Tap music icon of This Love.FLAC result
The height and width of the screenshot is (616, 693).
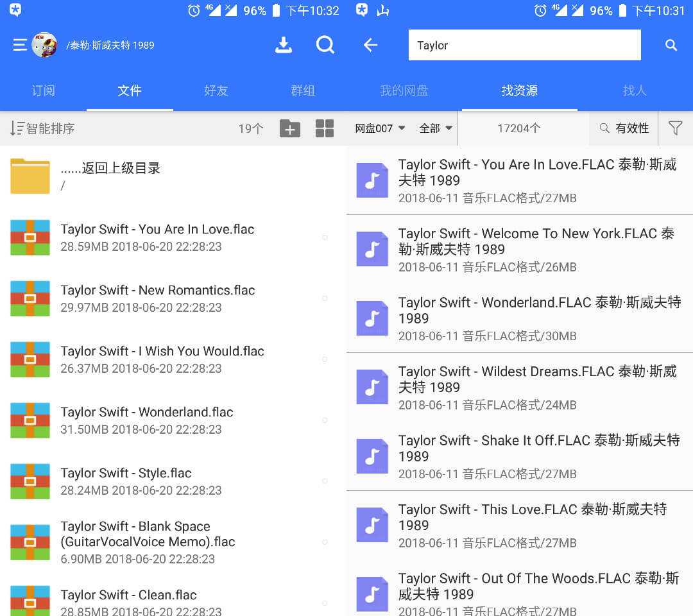372,525
